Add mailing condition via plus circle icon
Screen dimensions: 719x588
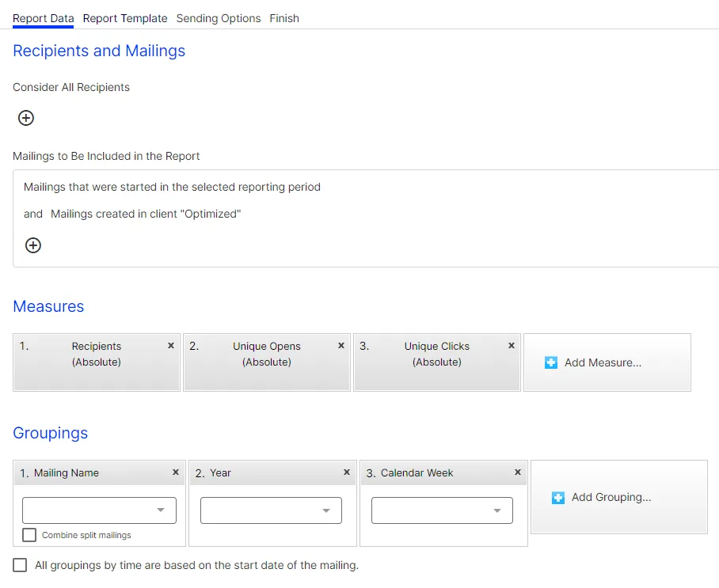tap(33, 245)
